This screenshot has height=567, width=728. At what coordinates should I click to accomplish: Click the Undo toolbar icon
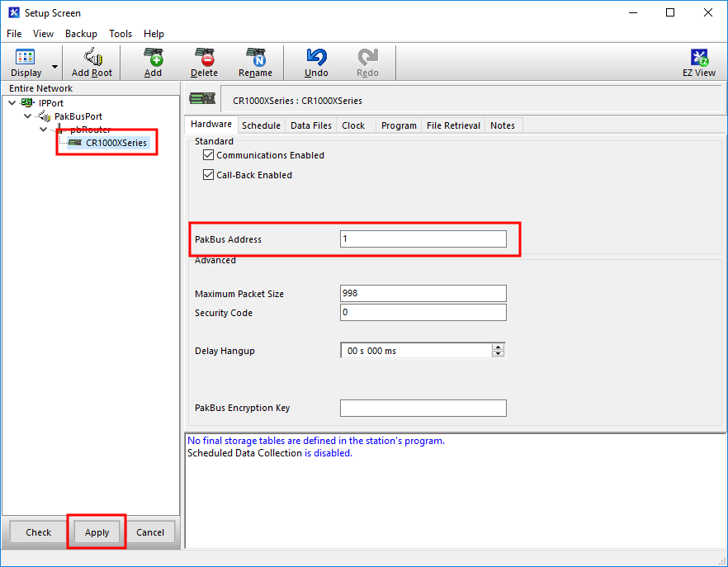[x=316, y=58]
